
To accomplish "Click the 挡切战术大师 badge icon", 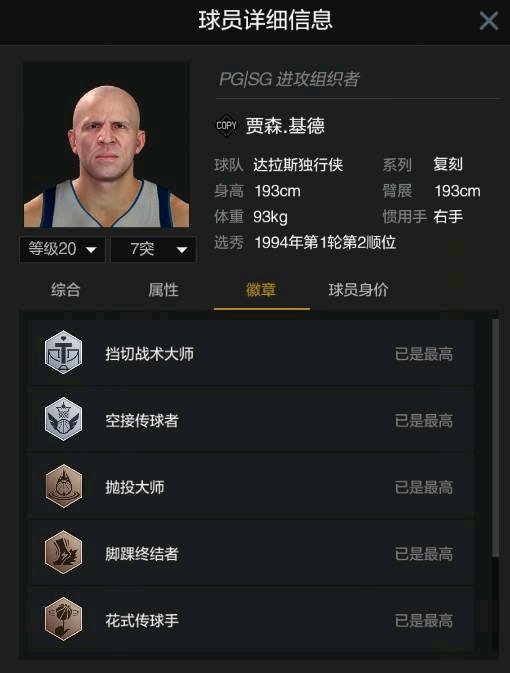I will pos(64,352).
